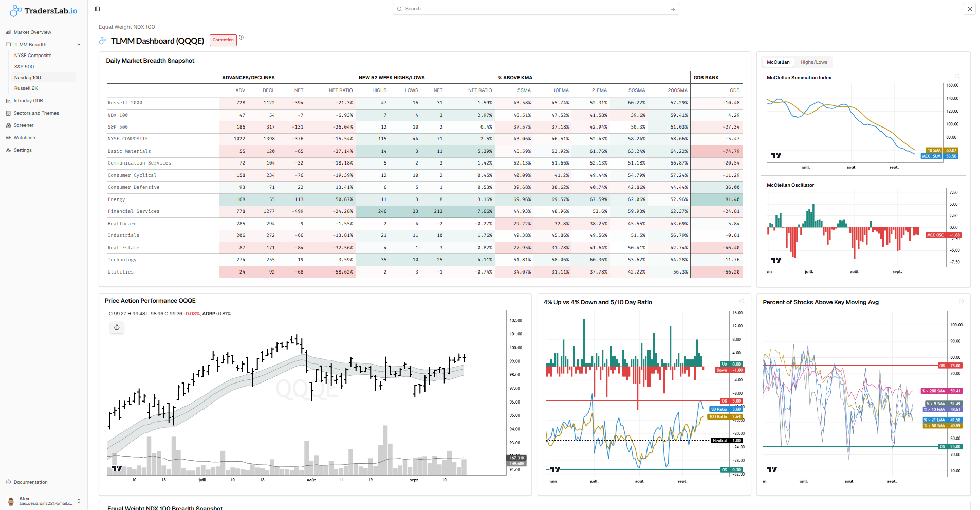The image size is (980, 510).
Task: Click the info icon beside Correction badge
Action: (241, 37)
